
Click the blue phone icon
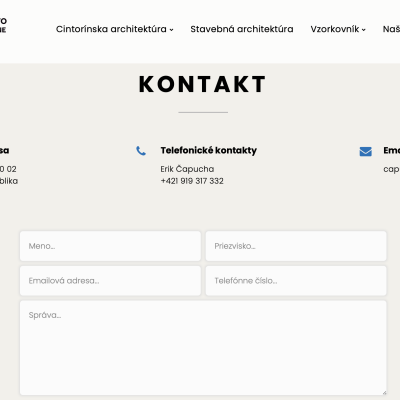click(x=141, y=151)
